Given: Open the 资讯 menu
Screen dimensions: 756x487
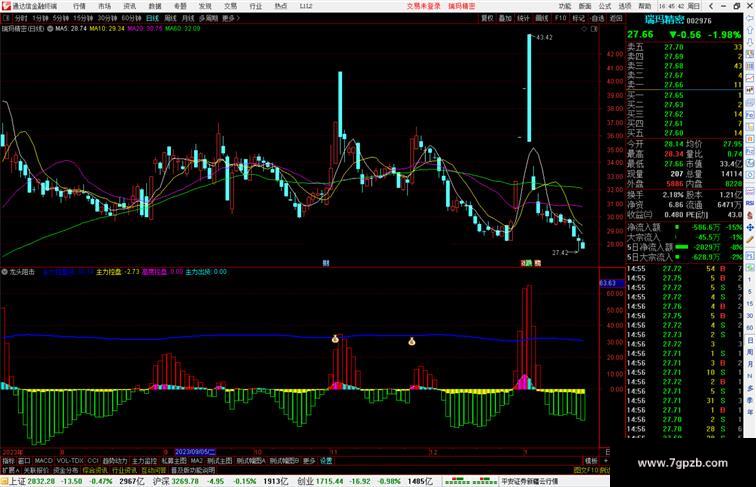Looking at the screenshot, I should coord(129,6).
